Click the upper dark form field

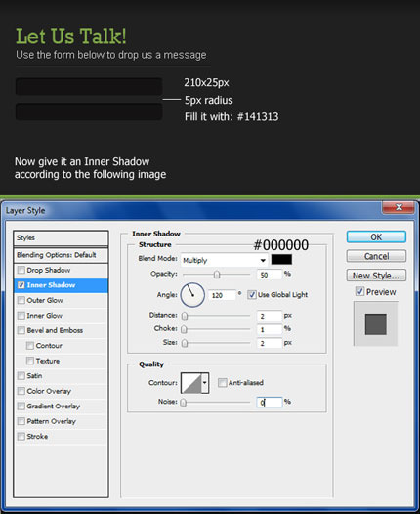click(89, 86)
